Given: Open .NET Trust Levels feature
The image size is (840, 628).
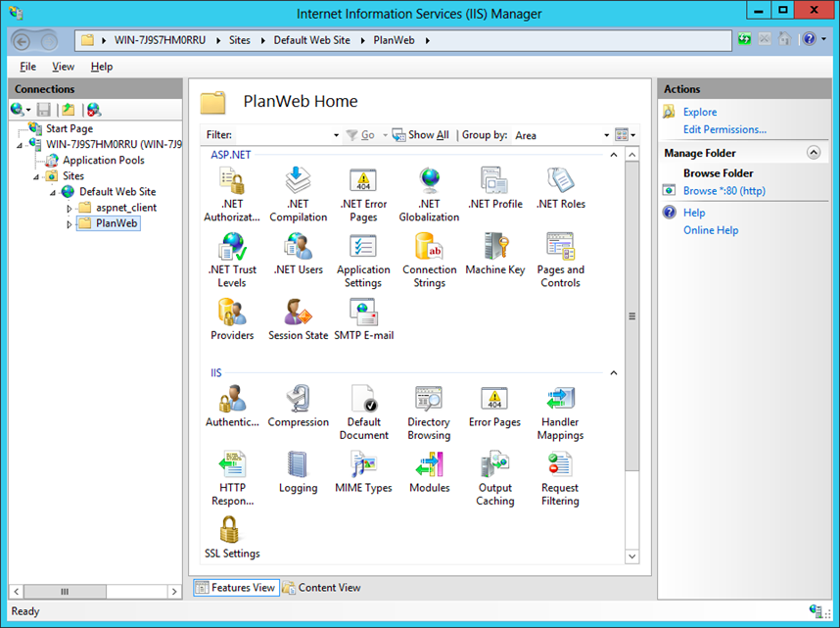Looking at the screenshot, I should coord(232,260).
